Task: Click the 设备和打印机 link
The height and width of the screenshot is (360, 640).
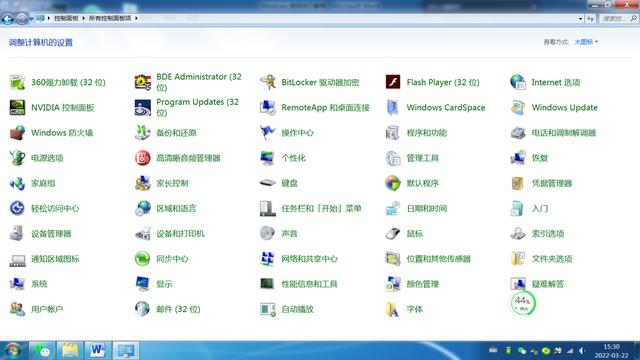Action: 180,234
